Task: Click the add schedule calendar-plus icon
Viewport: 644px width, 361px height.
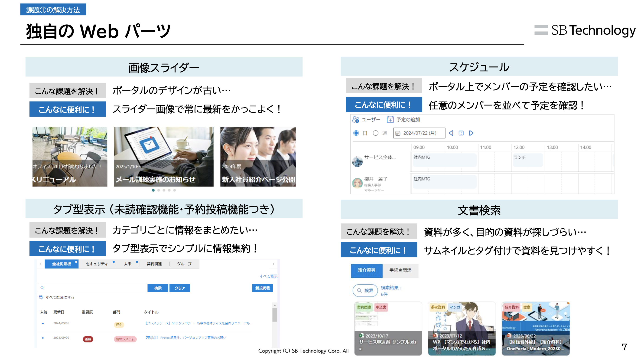Action: [390, 120]
